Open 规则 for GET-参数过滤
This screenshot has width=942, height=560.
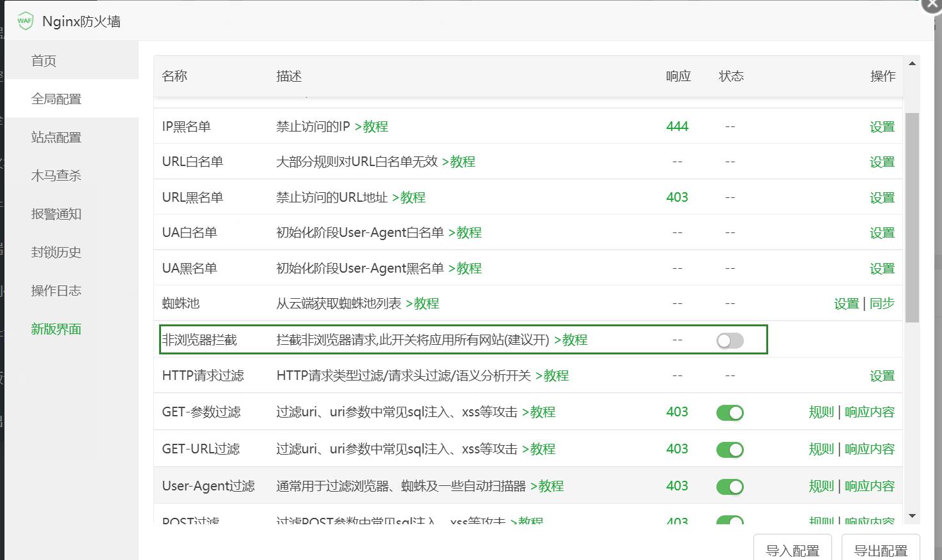(821, 412)
